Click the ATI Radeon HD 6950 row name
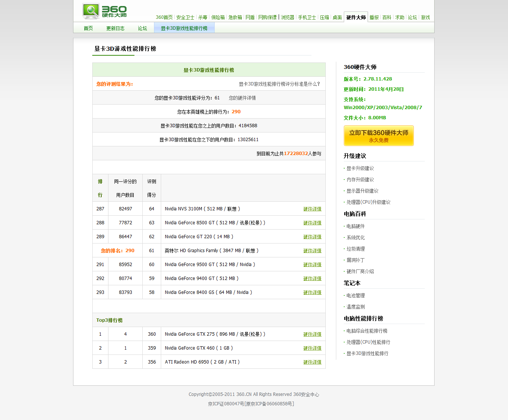This screenshot has width=508, height=420. [202, 362]
